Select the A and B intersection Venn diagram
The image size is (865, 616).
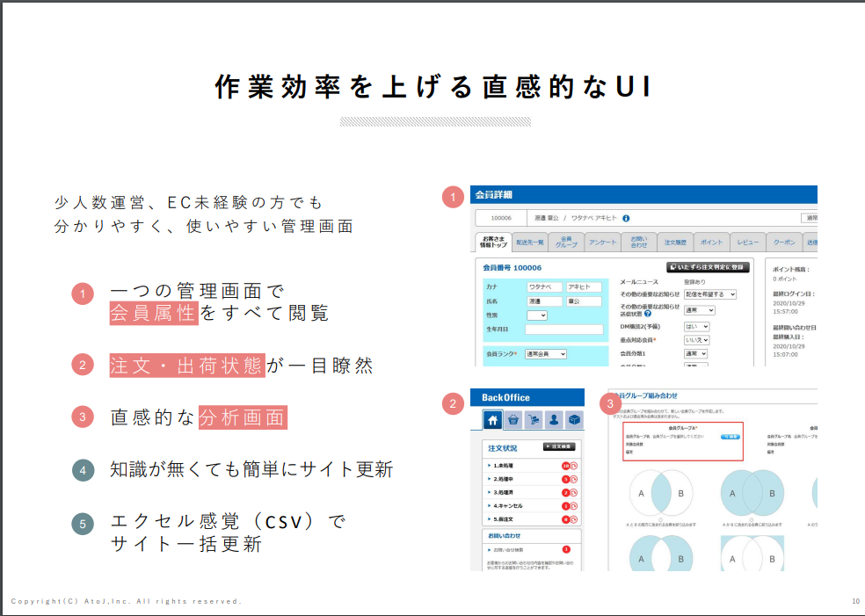point(661,493)
